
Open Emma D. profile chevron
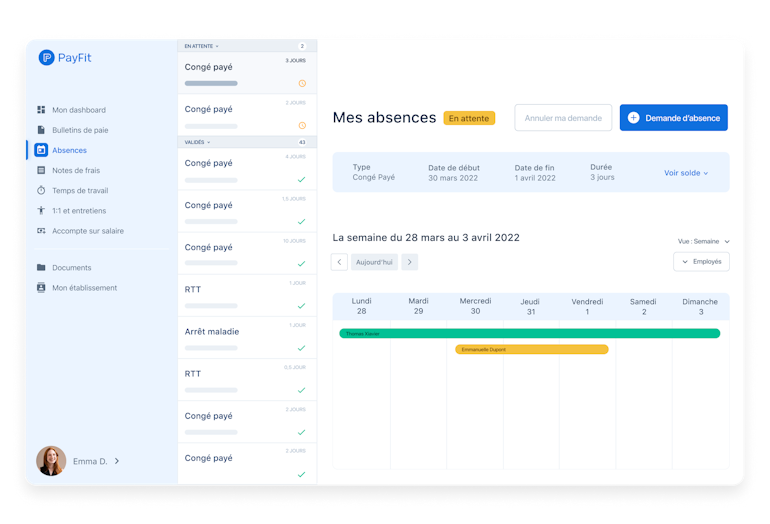click(x=117, y=461)
